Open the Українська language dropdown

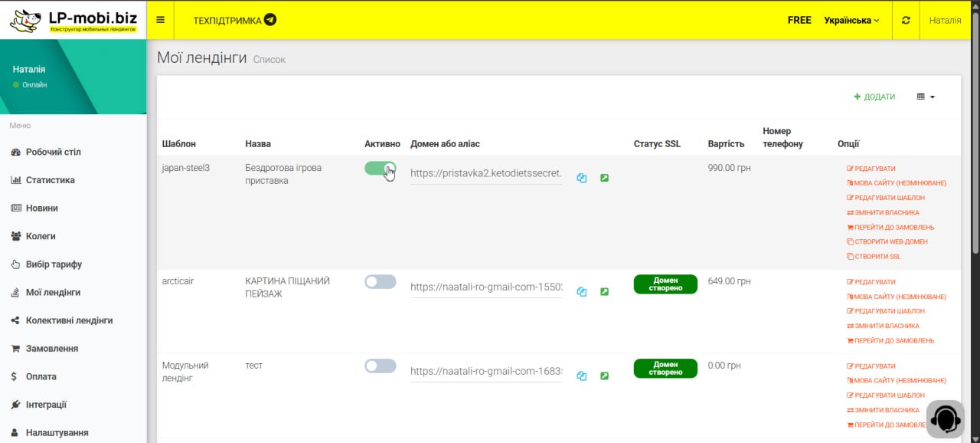(x=851, y=20)
